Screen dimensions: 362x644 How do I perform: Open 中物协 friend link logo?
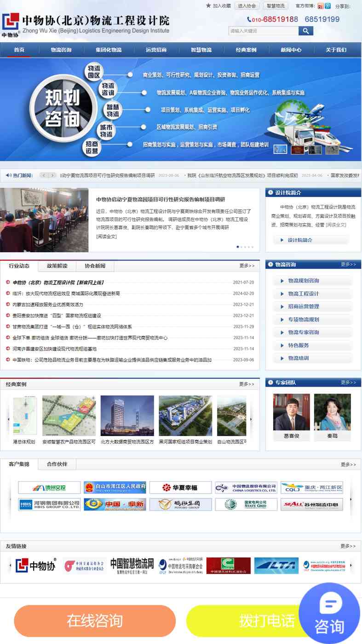click(x=35, y=566)
